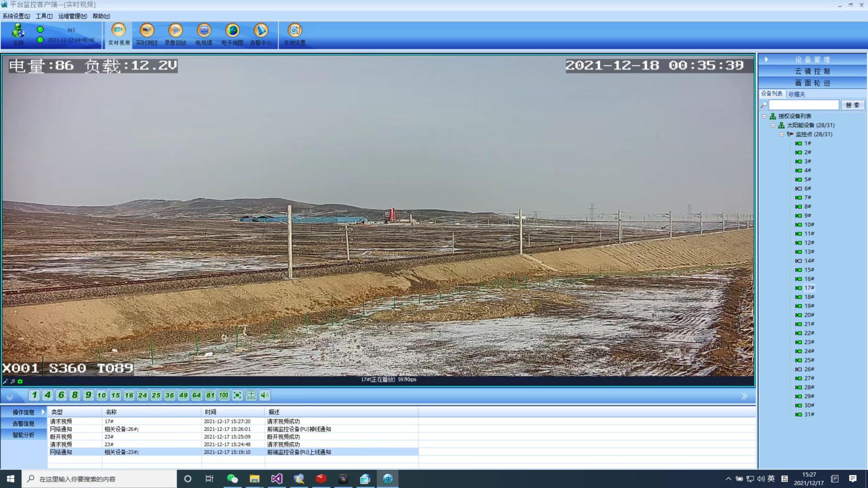The height and width of the screenshot is (488, 868).
Task: Click the device search input field
Action: click(x=804, y=105)
